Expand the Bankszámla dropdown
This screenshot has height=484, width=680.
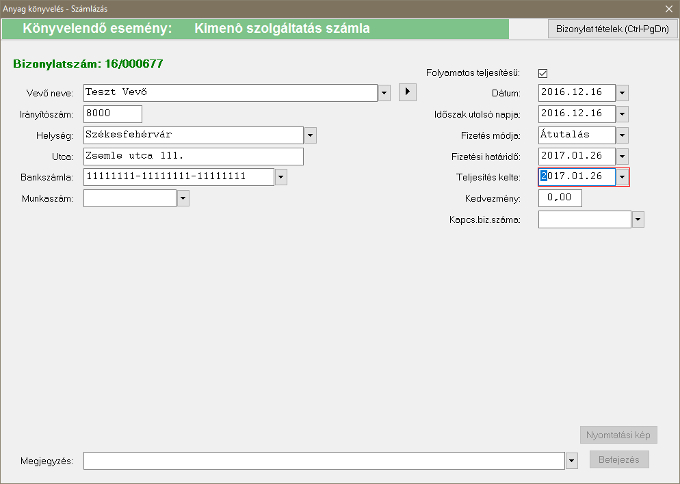point(281,177)
